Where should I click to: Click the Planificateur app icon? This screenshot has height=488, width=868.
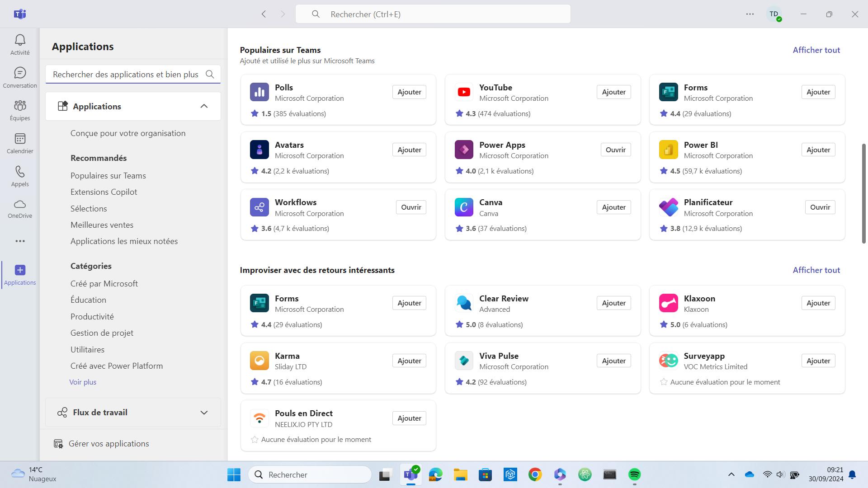[668, 207]
